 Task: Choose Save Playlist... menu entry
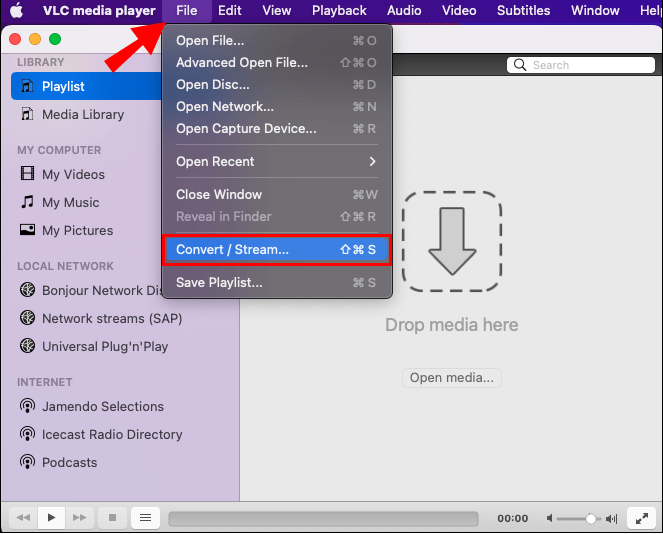click(x=277, y=282)
